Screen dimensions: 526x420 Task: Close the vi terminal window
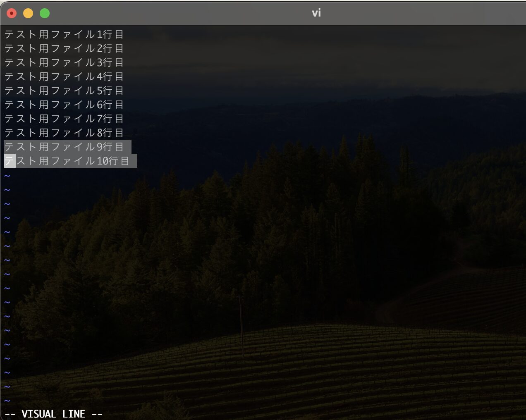12,13
